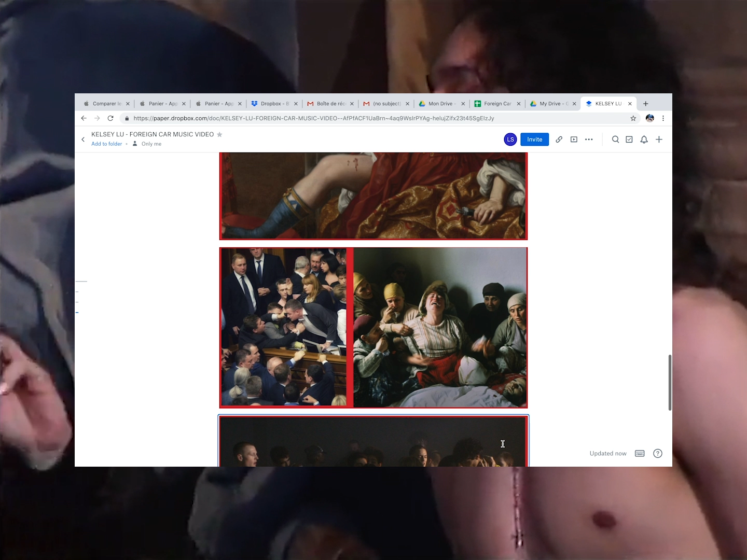Switch to the Dropbox tab
The width and height of the screenshot is (747, 560).
[x=274, y=104]
